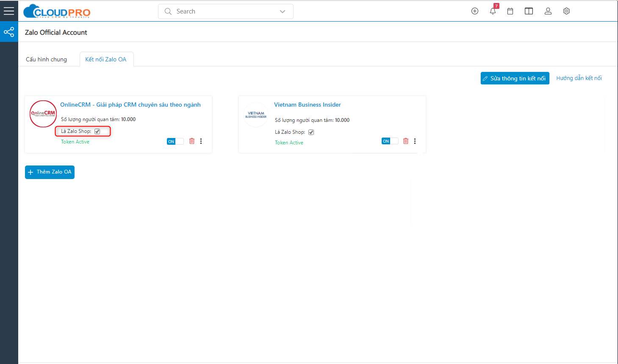Open more options for OnlineCRM card
Image resolution: width=618 pixels, height=364 pixels.
[201, 141]
